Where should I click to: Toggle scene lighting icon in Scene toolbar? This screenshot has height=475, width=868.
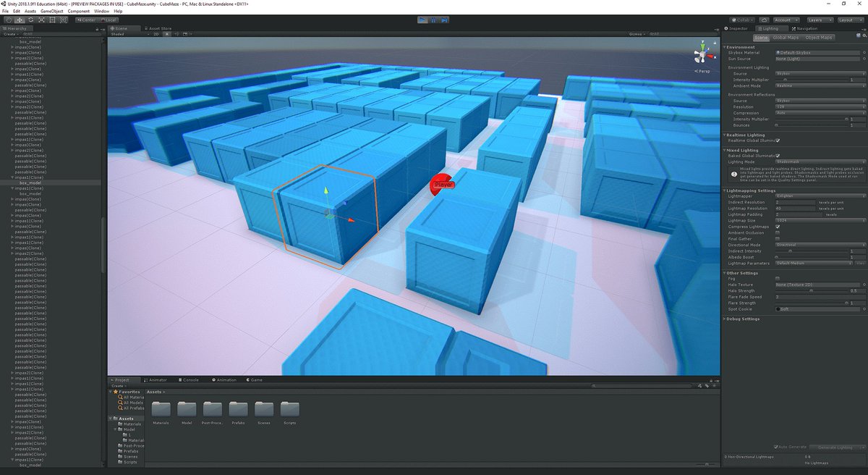coord(166,33)
